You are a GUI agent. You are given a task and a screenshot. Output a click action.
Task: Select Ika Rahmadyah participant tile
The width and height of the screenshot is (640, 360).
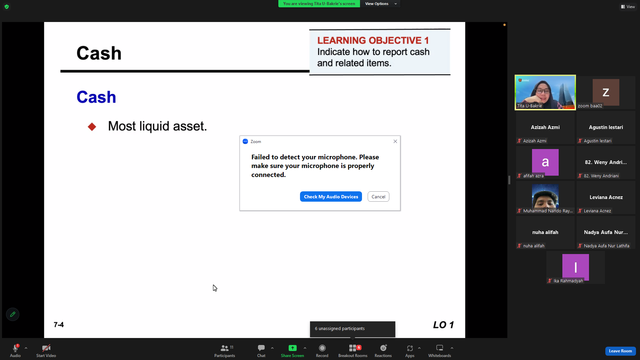pyautogui.click(x=576, y=268)
